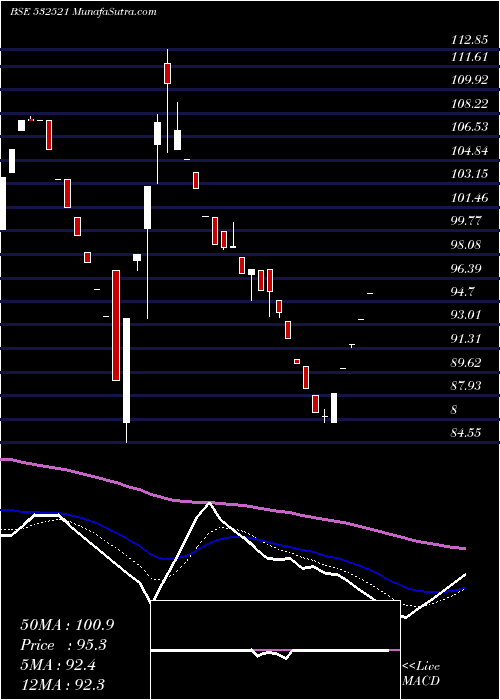Viewport: 500px width, 700px height.
Task: Click the 99.77 price axis label
Action: [467, 221]
